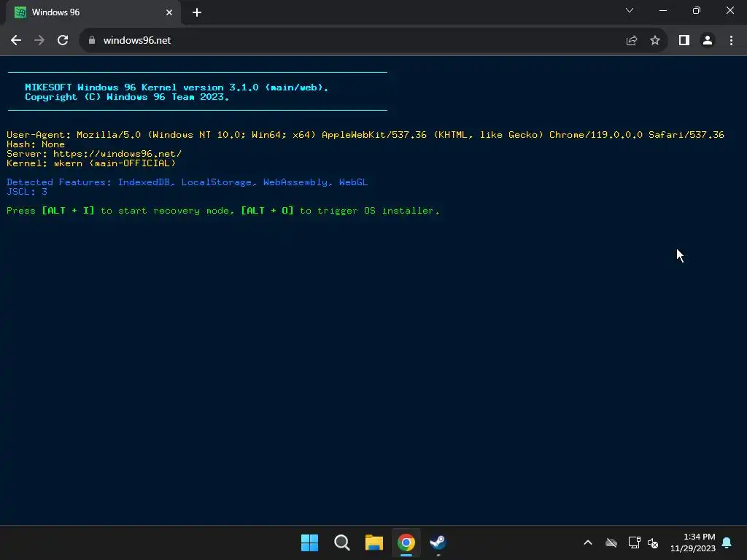
Task: Click the 'Copyright (C) Windows 96 Team 2023' line
Action: pyautogui.click(x=127, y=97)
